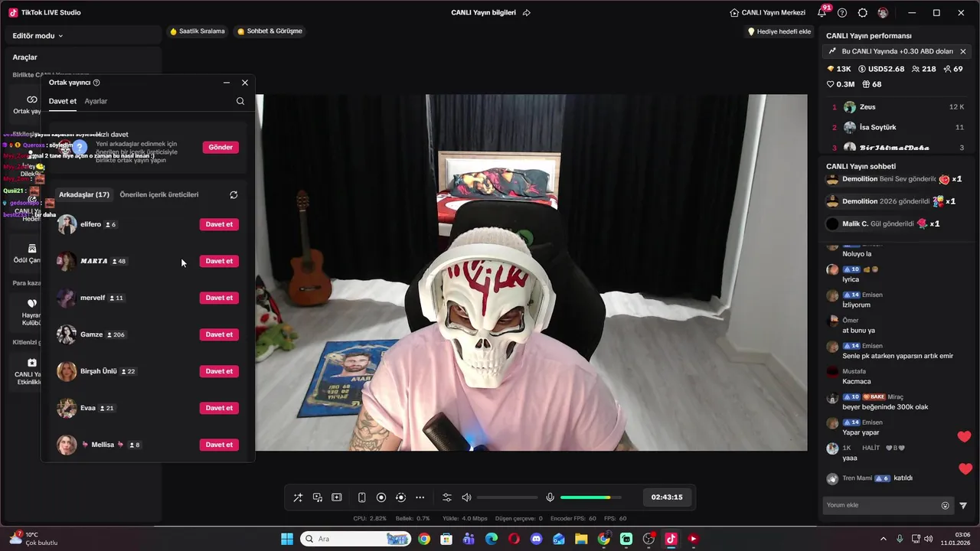Invite Evaa with Davet et
The image size is (980, 551).
[x=219, y=408]
